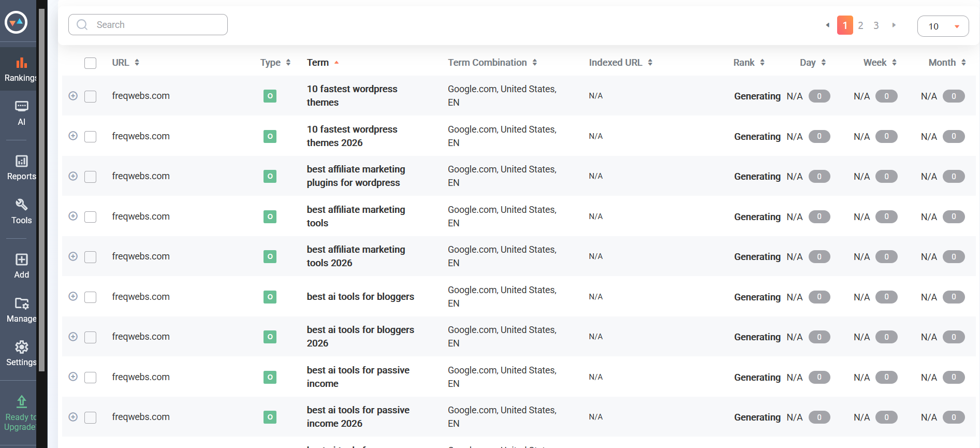Click green type icon for '10 fastest wordpress themes'
This screenshot has height=448, width=980.
[x=270, y=96]
